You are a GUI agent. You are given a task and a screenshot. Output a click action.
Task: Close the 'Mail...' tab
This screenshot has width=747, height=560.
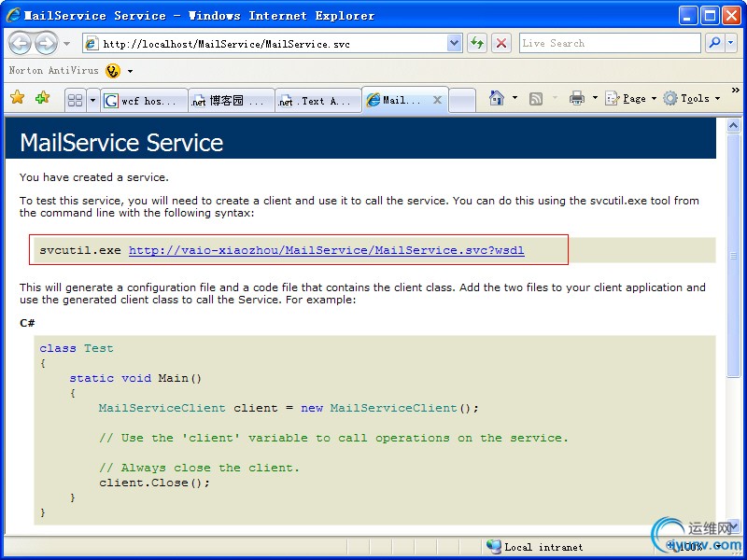[437, 100]
